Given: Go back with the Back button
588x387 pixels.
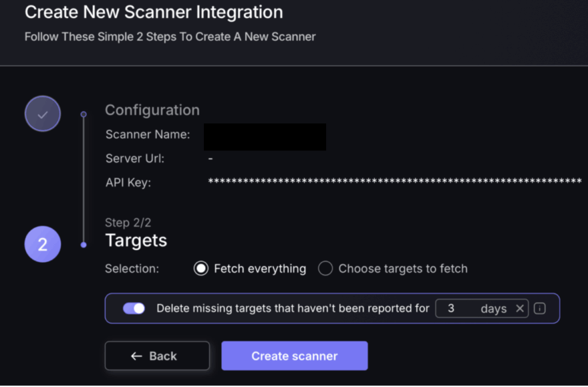Looking at the screenshot, I should (157, 356).
